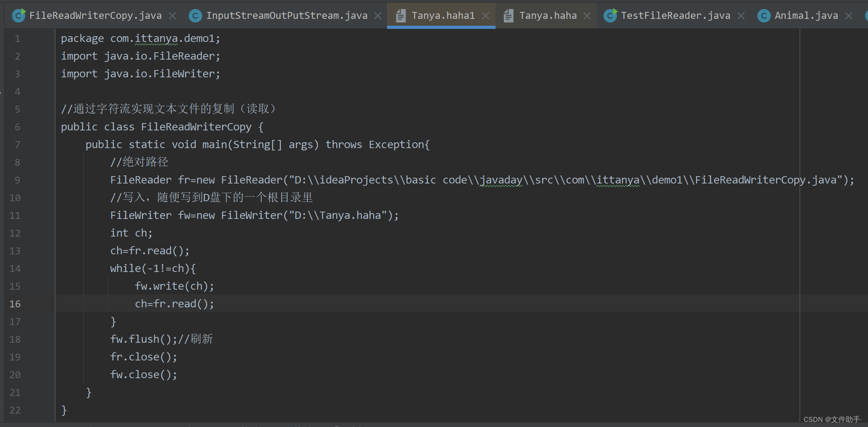Click the 'int ch;' declaration

tap(131, 233)
